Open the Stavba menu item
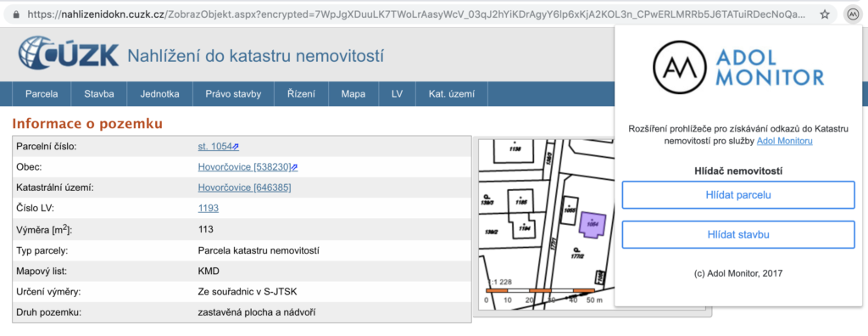 (99, 93)
